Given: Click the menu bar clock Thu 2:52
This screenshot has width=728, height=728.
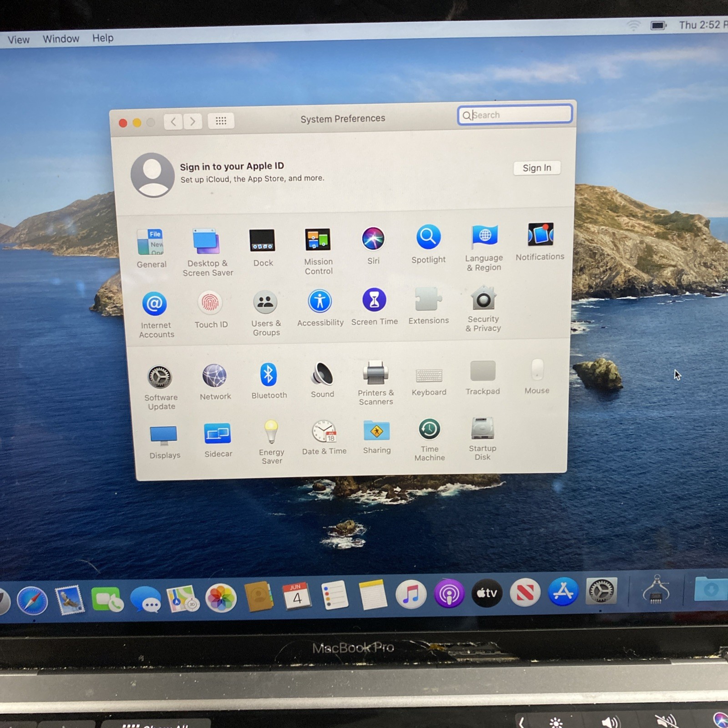Looking at the screenshot, I should point(703,25).
